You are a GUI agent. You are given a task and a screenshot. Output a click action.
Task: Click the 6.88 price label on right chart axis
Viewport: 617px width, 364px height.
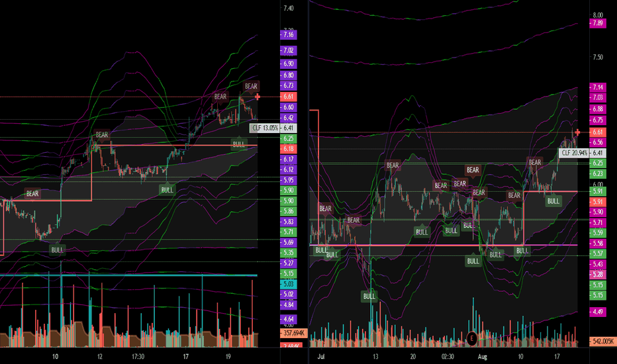point(598,109)
